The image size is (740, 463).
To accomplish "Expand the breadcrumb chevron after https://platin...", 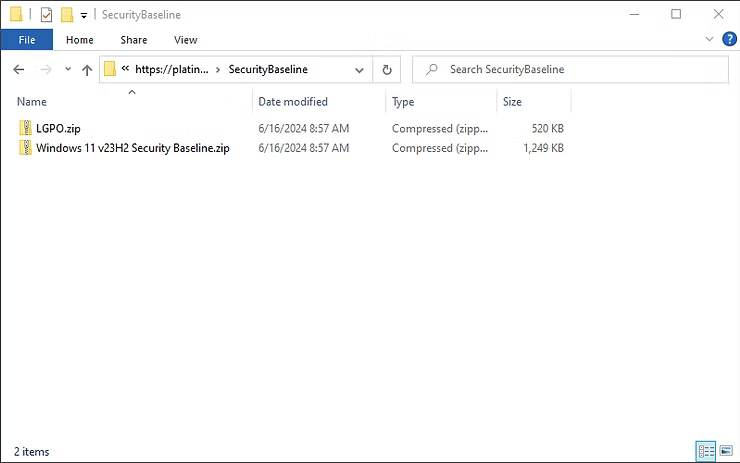I will click(x=218, y=70).
